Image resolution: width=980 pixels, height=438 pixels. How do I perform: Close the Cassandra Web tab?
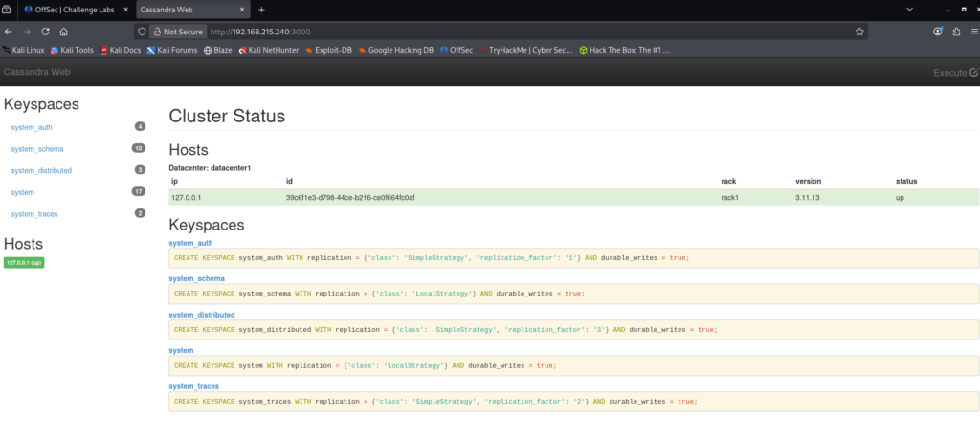coord(243,9)
